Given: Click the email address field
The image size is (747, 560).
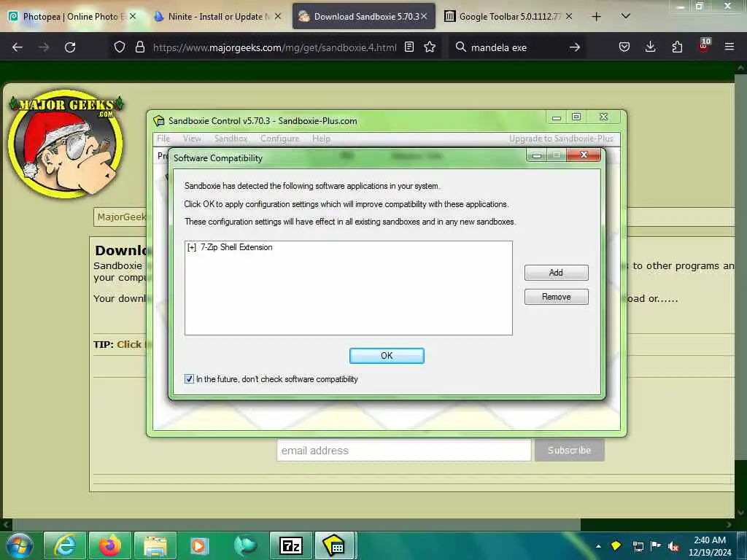Looking at the screenshot, I should [404, 451].
